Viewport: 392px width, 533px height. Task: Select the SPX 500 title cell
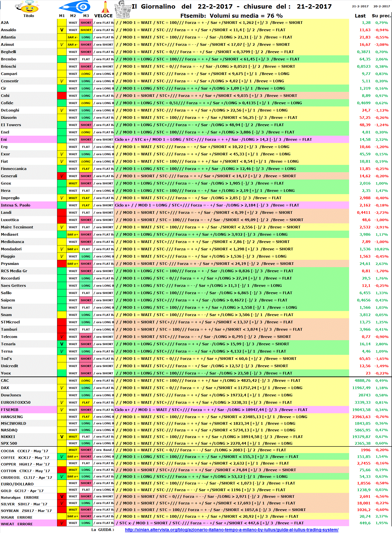[x=29, y=443]
